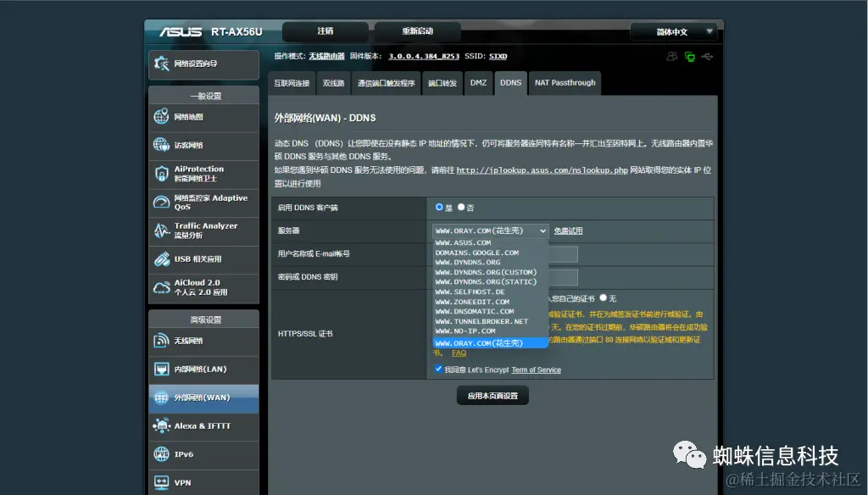Click the Wireless settings icon
The width and height of the screenshot is (868, 495).
click(x=161, y=341)
